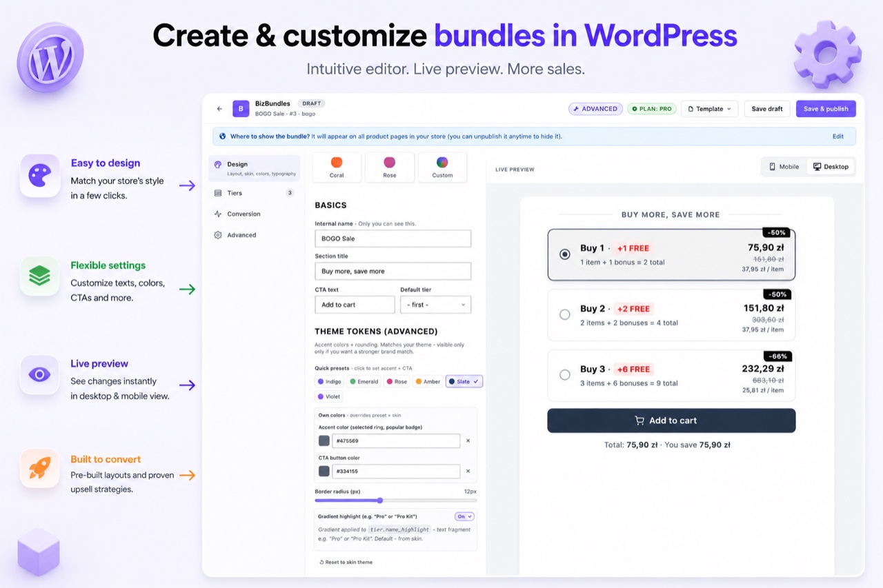Choose the Rose quick preset chip
Screen dimensions: 883x588
pyautogui.click(x=397, y=381)
